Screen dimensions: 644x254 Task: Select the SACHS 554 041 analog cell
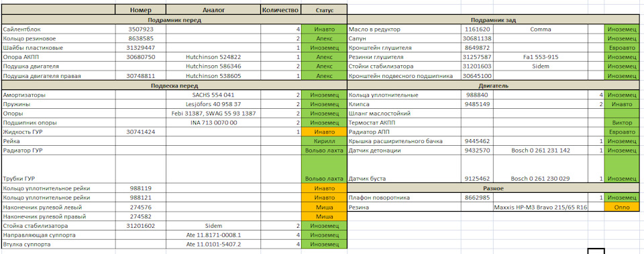coord(213,95)
